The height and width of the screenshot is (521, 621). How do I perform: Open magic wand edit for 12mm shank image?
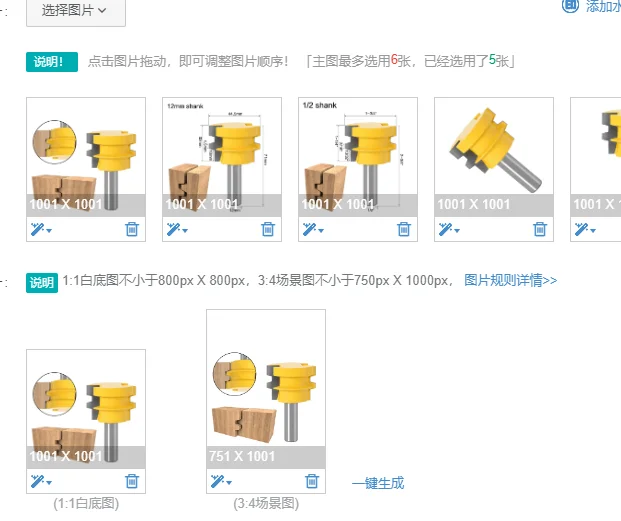click(177, 229)
